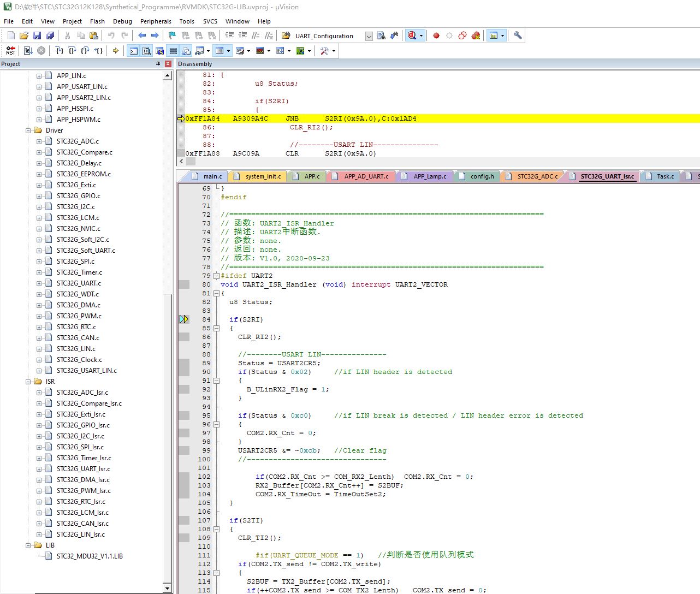This screenshot has height=594, width=700.
Task: Select STC32G_UART_Isr.c in Project tree
Action: tap(83, 469)
